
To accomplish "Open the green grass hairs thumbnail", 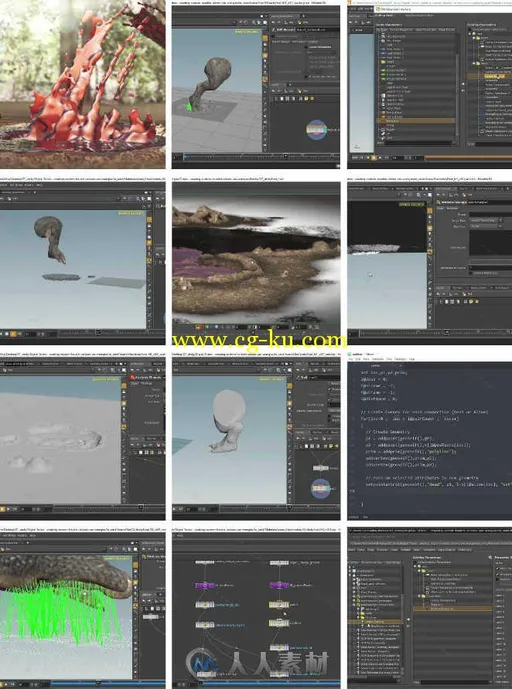I will (x=82, y=609).
